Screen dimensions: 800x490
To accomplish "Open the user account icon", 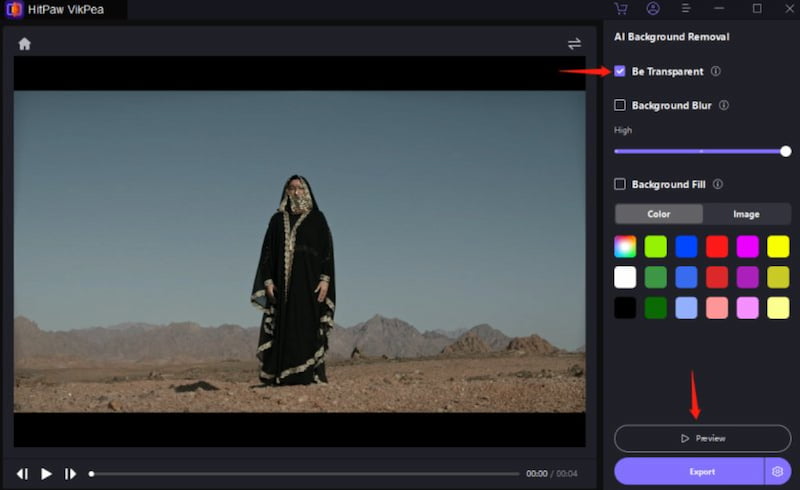I will pos(653,9).
